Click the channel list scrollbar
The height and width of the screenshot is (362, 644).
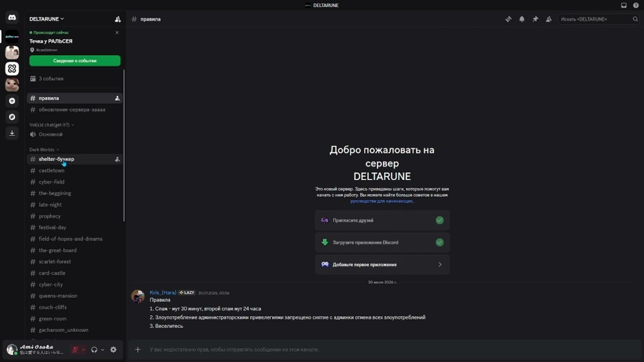pos(124,146)
